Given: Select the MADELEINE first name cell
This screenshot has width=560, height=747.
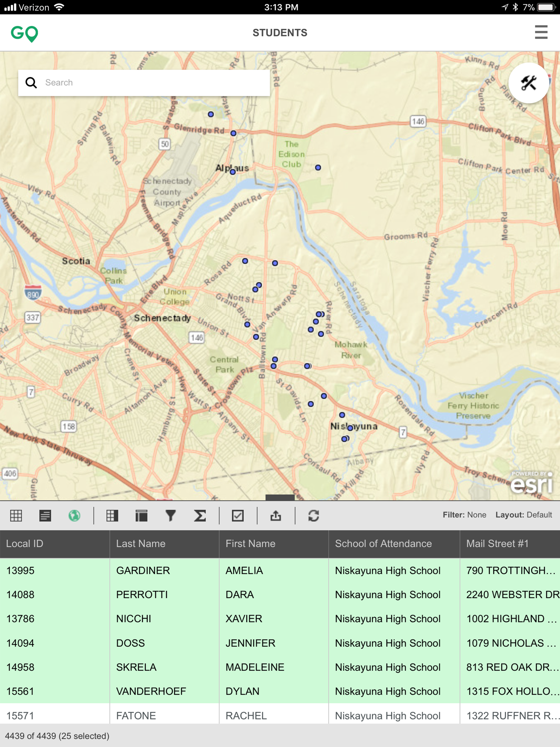Looking at the screenshot, I should tap(274, 667).
